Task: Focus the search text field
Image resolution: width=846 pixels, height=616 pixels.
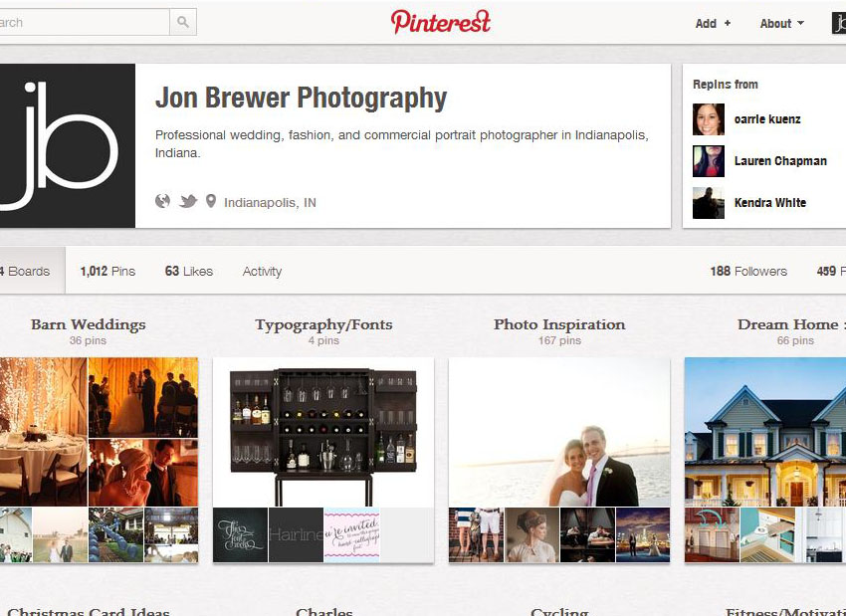Action: pyautogui.click(x=85, y=22)
